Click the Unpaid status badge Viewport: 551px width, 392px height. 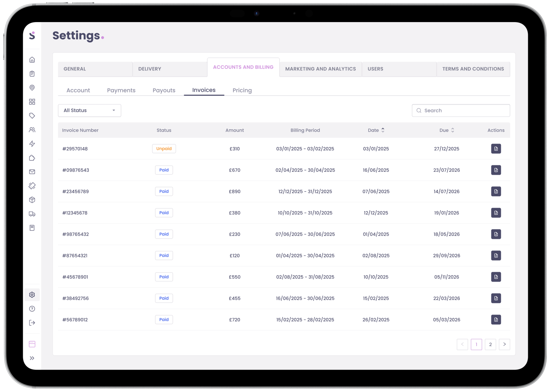coord(164,149)
